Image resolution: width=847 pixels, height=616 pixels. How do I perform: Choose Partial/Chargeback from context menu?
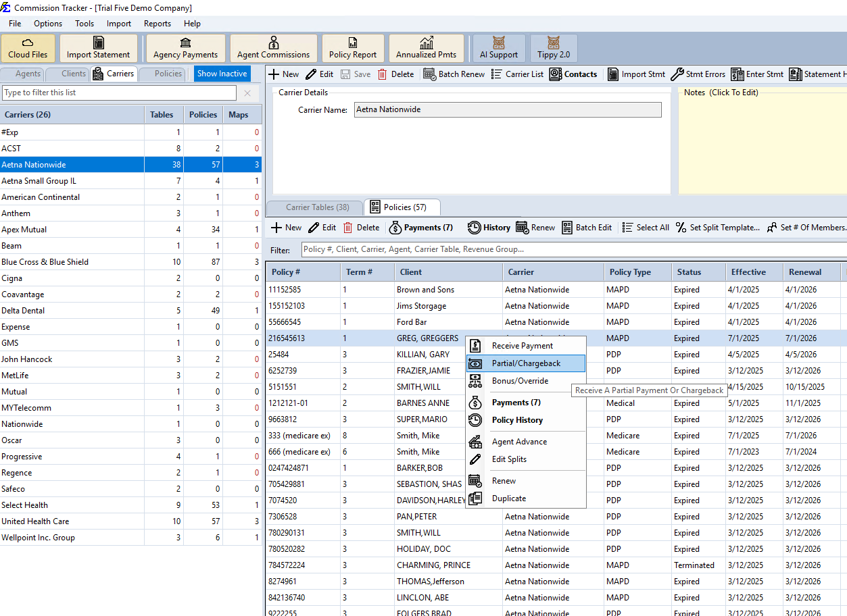(525, 363)
